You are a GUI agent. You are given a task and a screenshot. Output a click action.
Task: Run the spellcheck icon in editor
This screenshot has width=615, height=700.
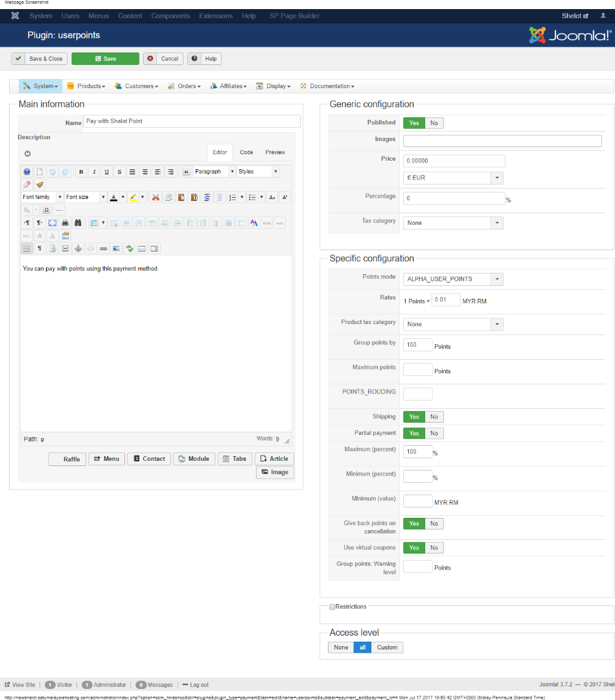pos(130,249)
